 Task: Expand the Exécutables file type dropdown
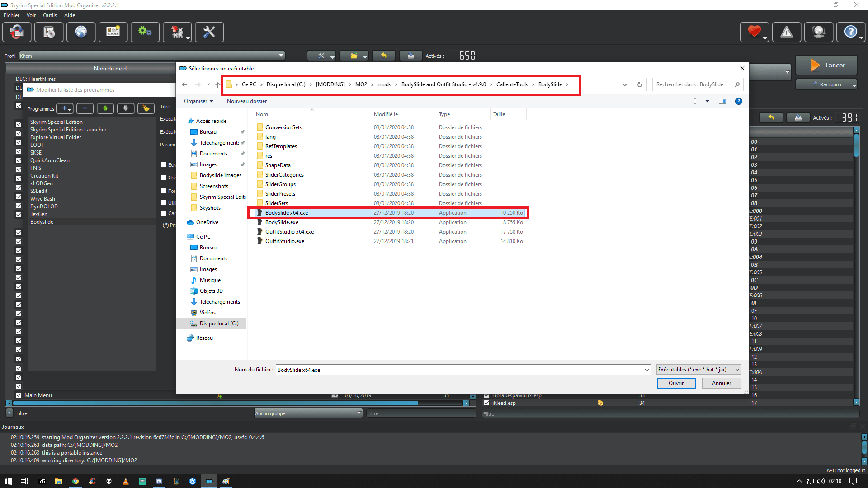698,370
